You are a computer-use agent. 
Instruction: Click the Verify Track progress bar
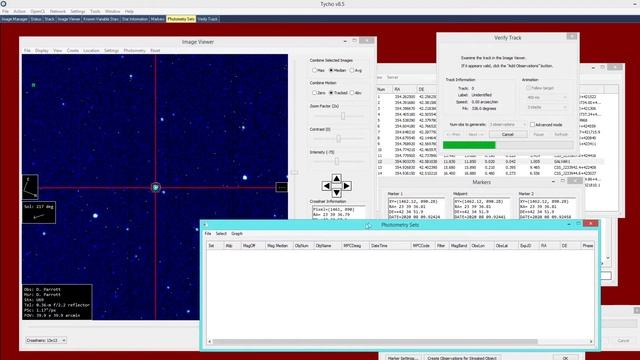[x=508, y=145]
